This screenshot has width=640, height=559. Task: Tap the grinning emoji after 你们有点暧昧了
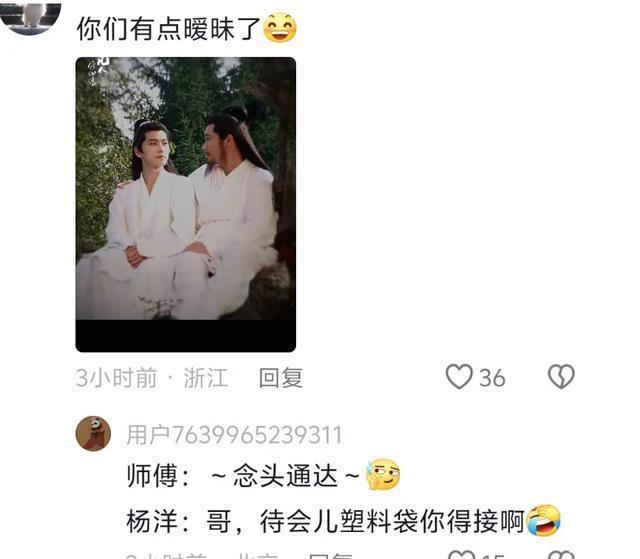(x=280, y=28)
